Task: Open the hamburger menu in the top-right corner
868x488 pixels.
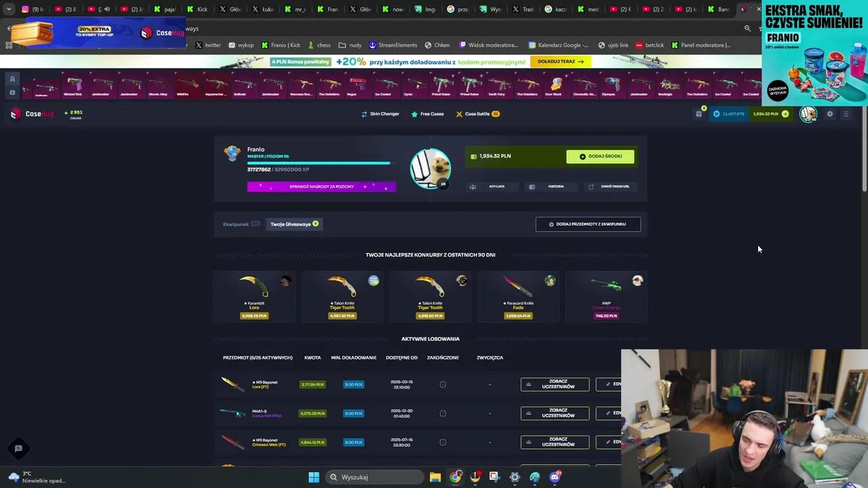Action: coord(846,114)
